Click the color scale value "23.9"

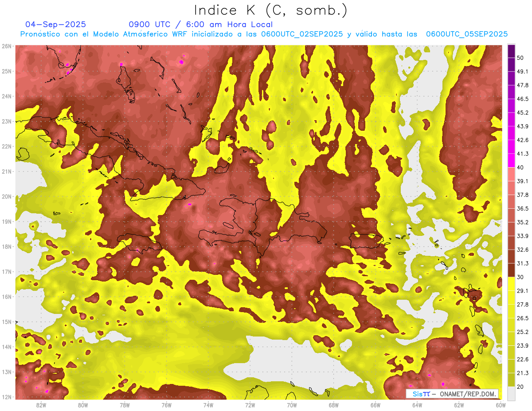point(523,345)
